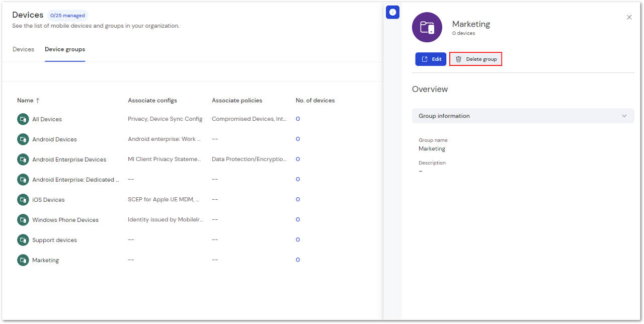Switch to the Devices tab
The height and width of the screenshot is (324, 644).
(x=23, y=49)
